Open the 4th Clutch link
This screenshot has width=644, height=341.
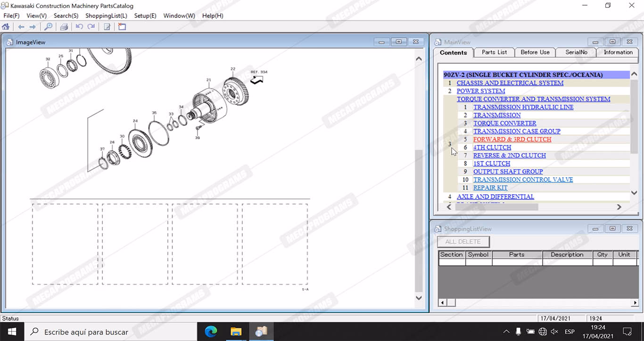point(492,147)
